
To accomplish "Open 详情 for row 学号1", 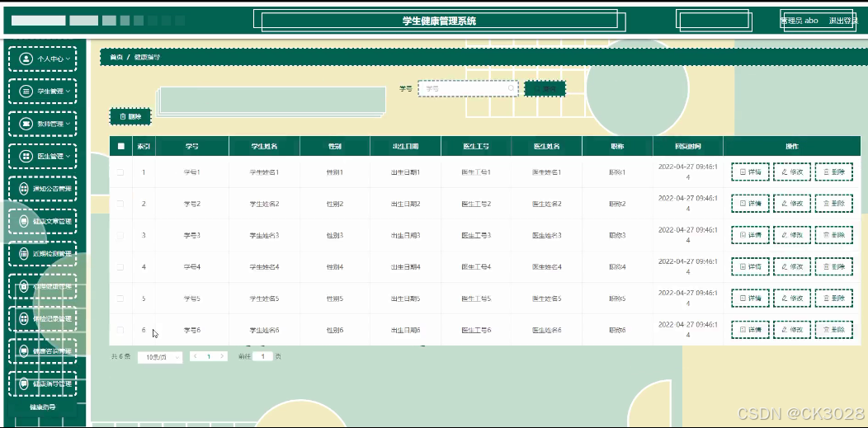I will coord(750,172).
